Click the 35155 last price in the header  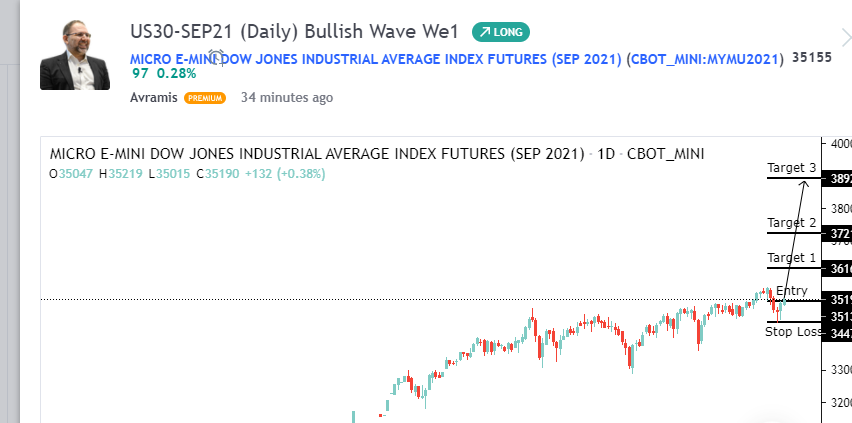[811, 58]
